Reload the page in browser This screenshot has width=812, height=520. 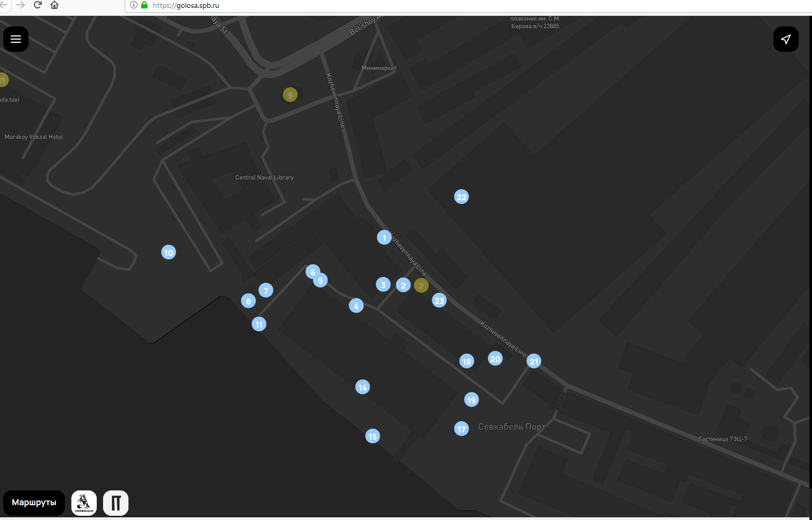(38, 5)
